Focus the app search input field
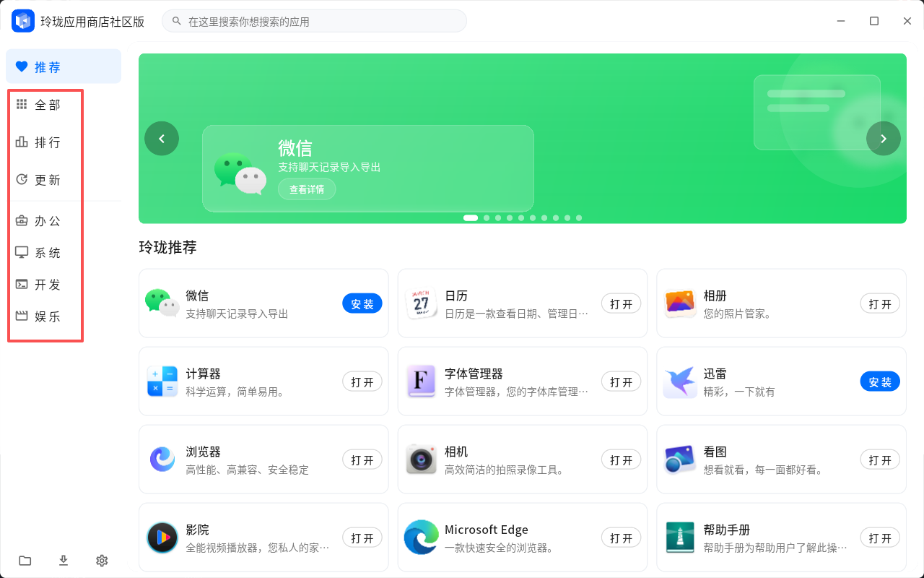 [x=314, y=21]
